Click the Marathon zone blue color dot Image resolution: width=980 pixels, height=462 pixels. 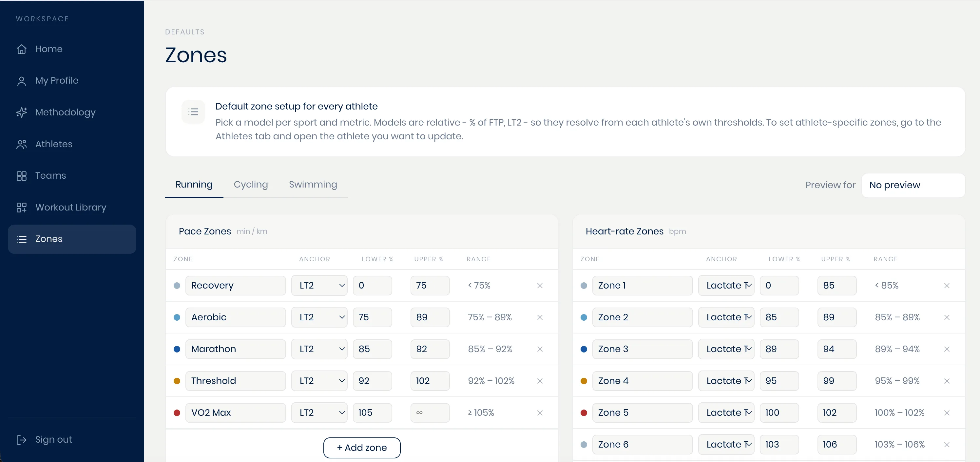point(177,349)
